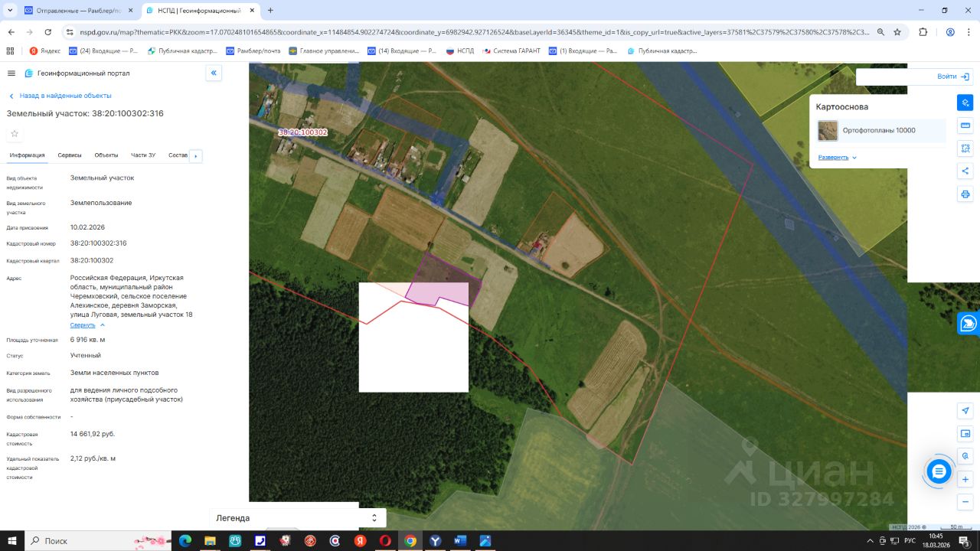
Task: Open the portal hamburger menu
Action: pos(11,73)
